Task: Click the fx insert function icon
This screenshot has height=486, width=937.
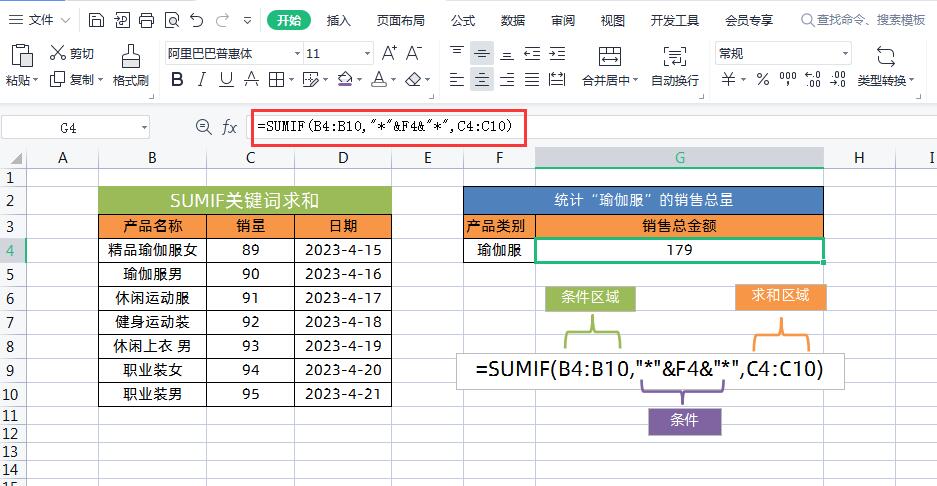Action: (x=229, y=127)
